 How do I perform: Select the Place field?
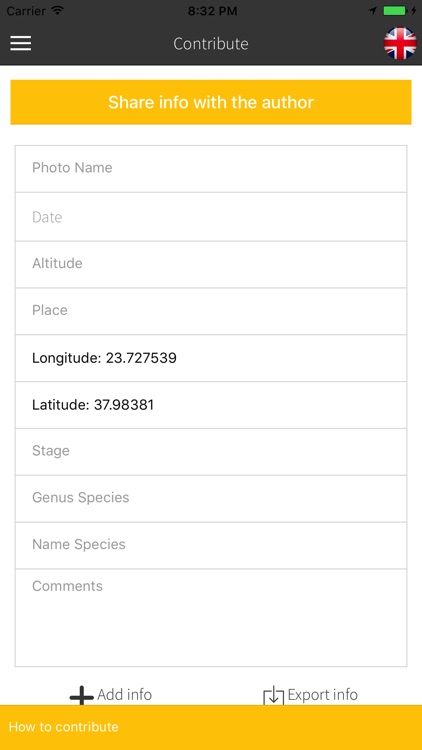tap(211, 311)
